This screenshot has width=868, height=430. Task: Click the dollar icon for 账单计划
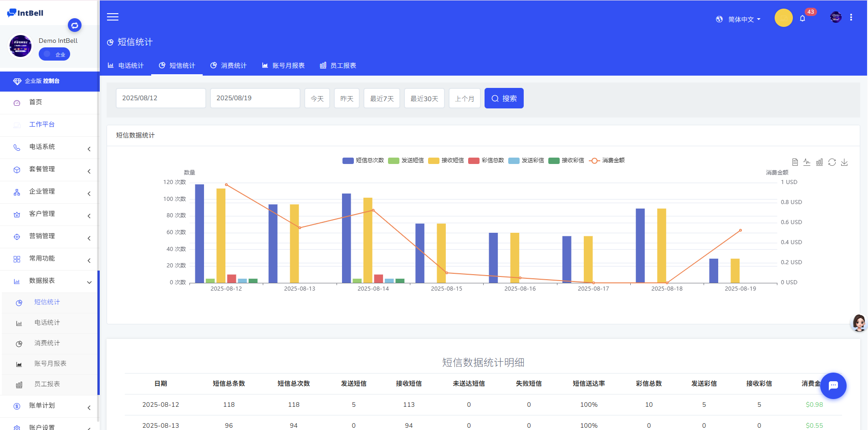[x=17, y=406]
